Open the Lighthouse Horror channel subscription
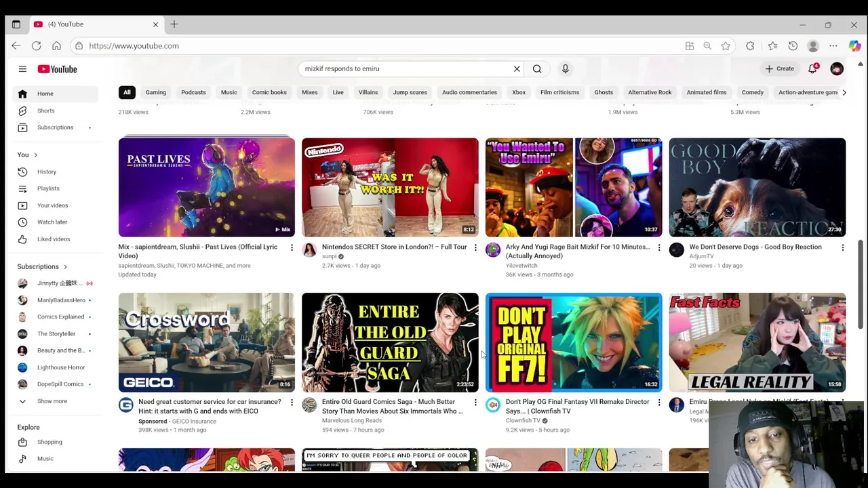The image size is (868, 488). pos(54,367)
